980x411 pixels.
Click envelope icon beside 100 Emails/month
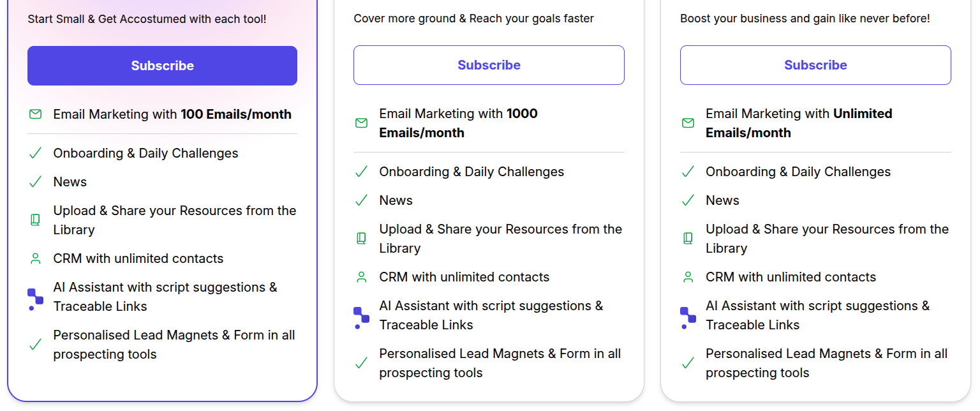click(36, 114)
